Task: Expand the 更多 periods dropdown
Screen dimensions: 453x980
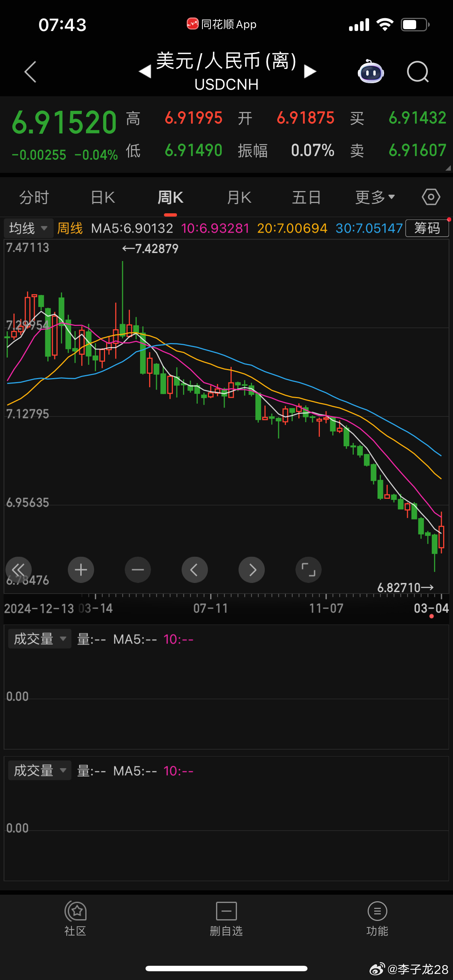Action: (375, 198)
